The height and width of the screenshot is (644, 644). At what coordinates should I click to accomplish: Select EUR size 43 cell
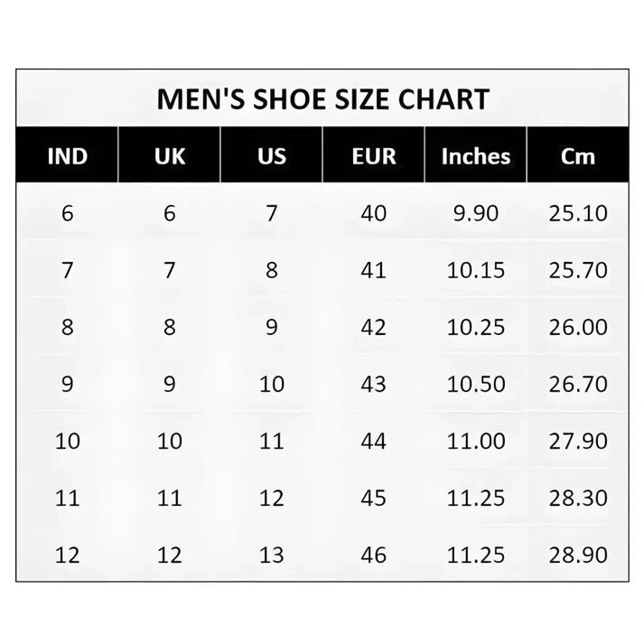[x=374, y=385]
